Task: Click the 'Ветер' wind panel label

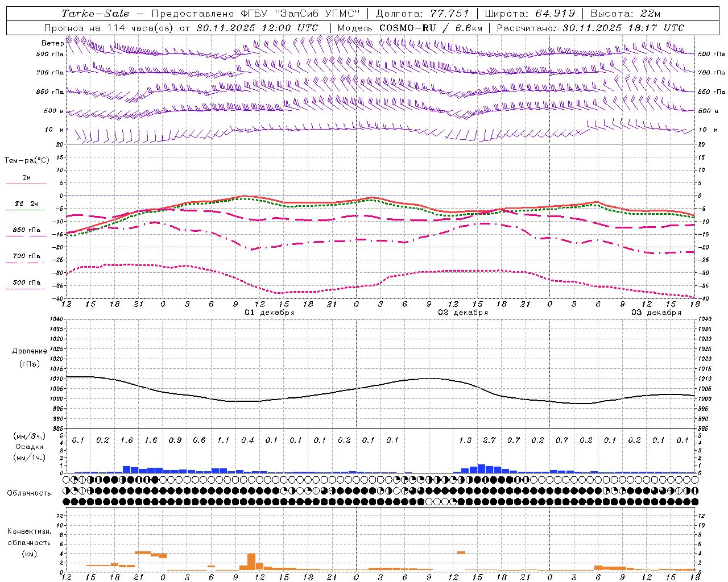Action: [x=52, y=43]
